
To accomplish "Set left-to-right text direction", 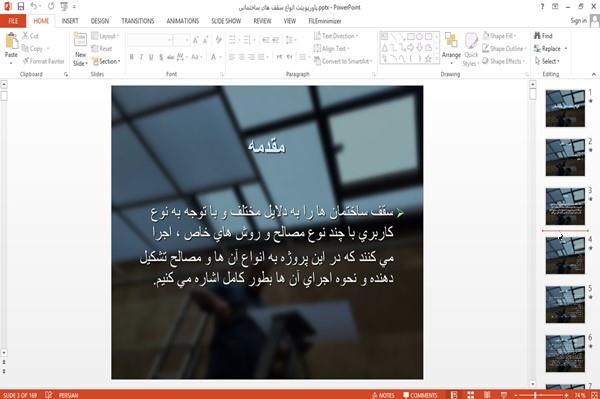I will click(279, 57).
